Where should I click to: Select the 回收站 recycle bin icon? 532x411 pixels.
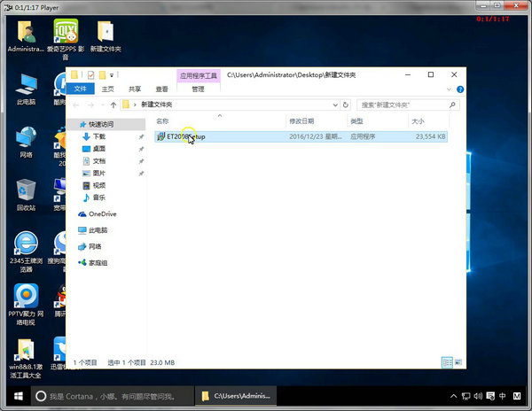point(26,190)
